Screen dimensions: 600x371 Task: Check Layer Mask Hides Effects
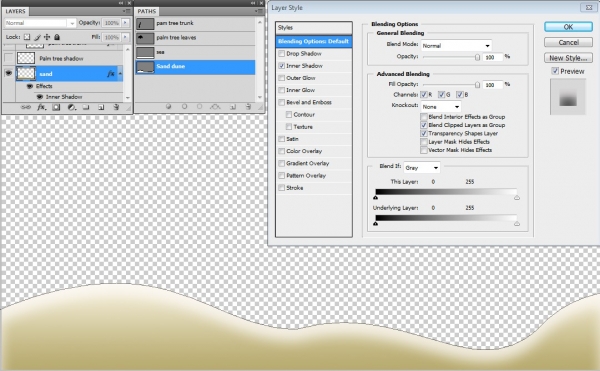tap(424, 142)
